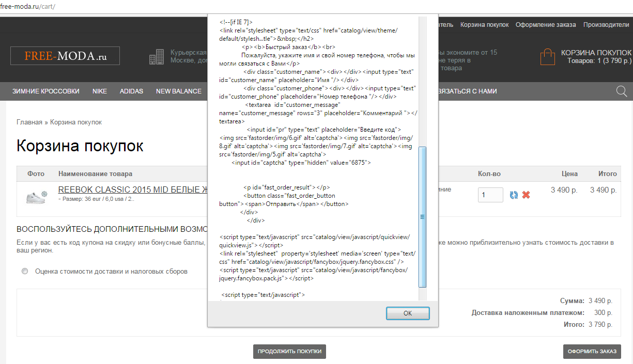Click the blue refresh quantity icon

click(x=514, y=195)
